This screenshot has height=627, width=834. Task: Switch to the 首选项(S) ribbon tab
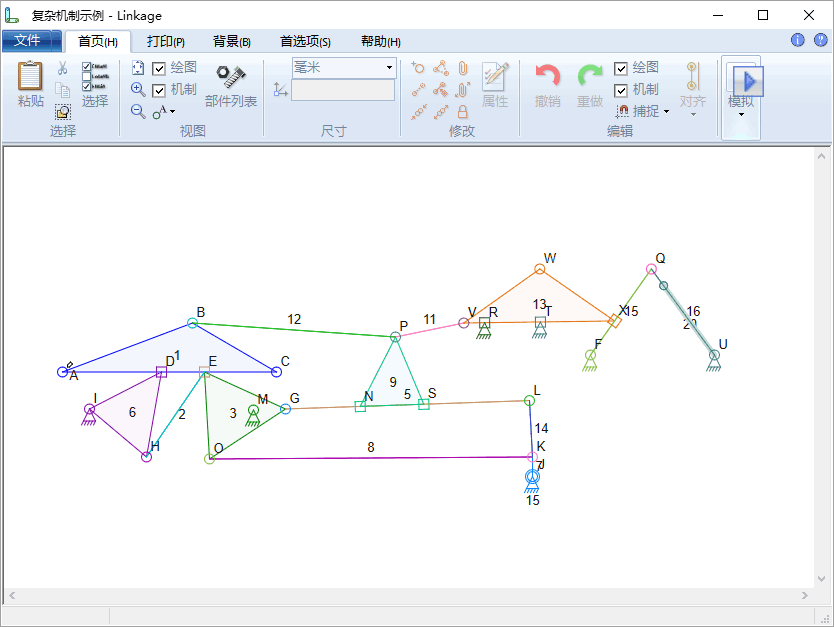coord(305,41)
